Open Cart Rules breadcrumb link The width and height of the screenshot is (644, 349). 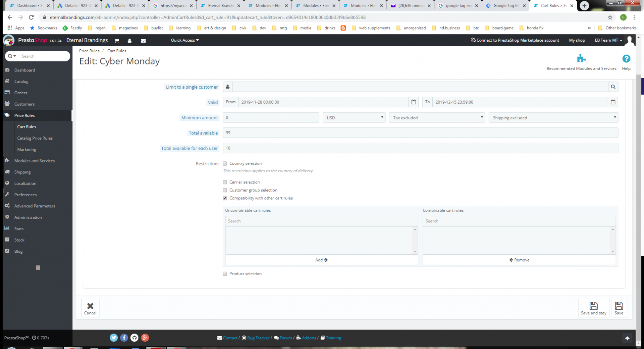(x=117, y=51)
